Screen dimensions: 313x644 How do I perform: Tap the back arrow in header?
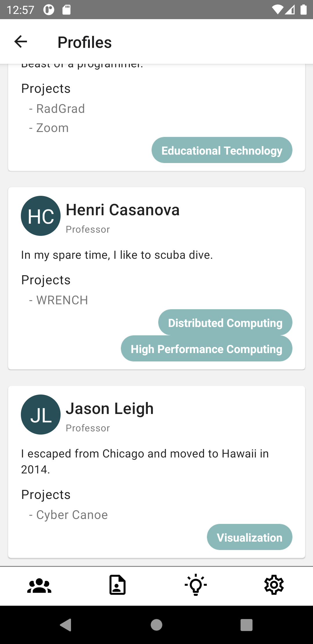[21, 42]
